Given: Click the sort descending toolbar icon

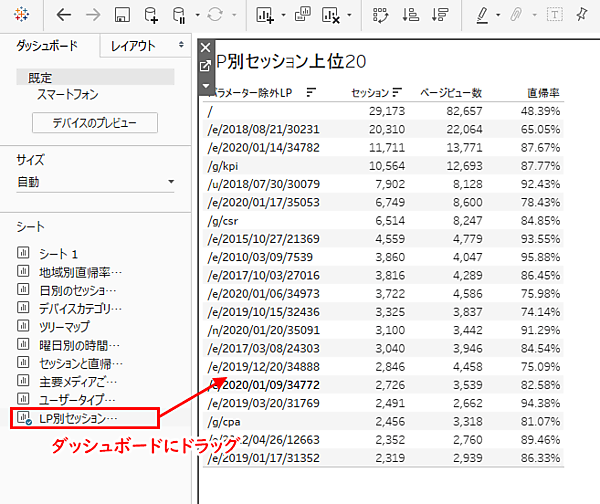Looking at the screenshot, I should tap(438, 15).
